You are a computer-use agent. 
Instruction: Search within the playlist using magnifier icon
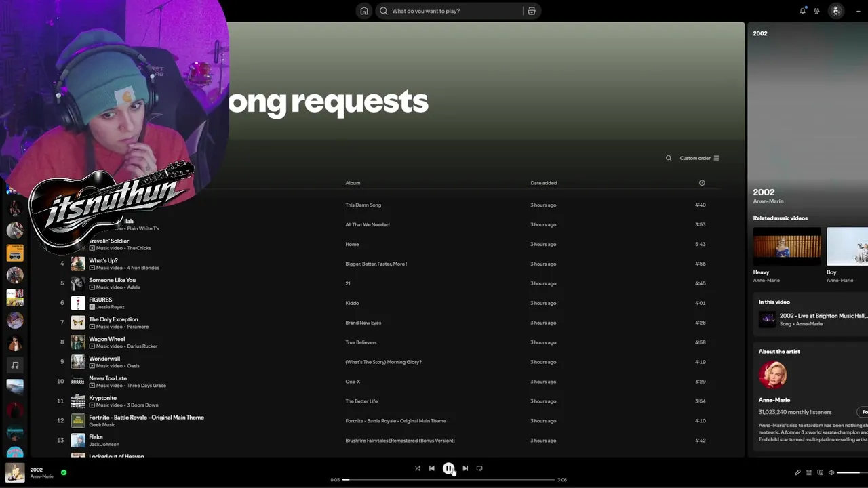click(x=669, y=158)
